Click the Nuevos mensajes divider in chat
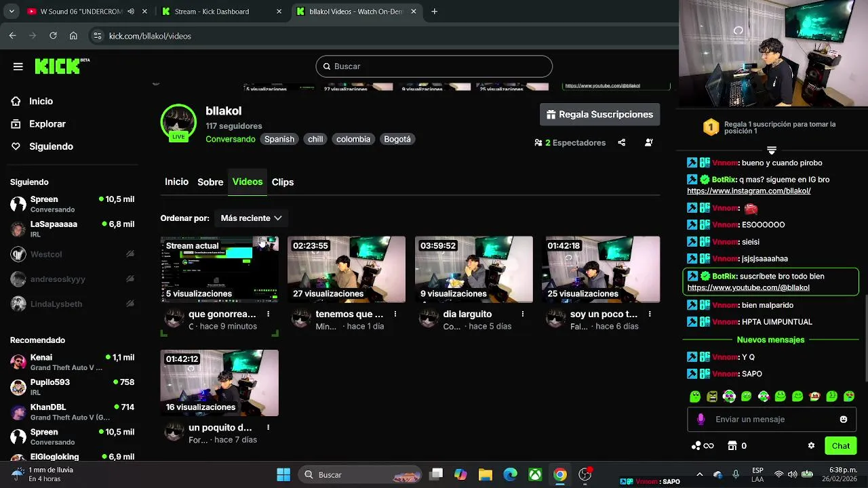This screenshot has width=868, height=488. tap(770, 340)
